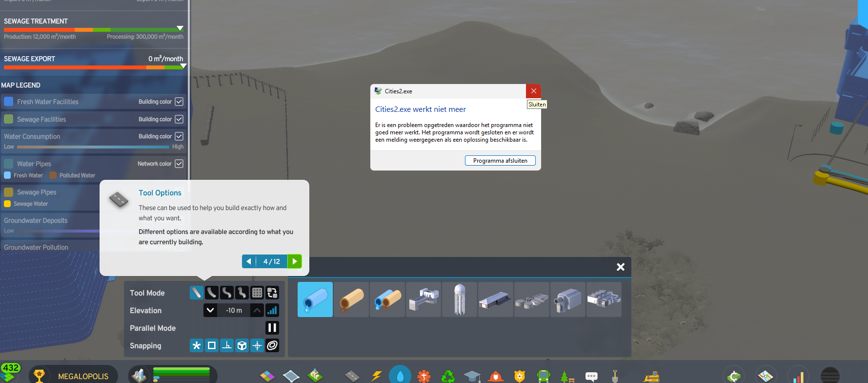Screen dimensions: 868x383
Task: Select grid Tool Mode
Action: coord(257,293)
